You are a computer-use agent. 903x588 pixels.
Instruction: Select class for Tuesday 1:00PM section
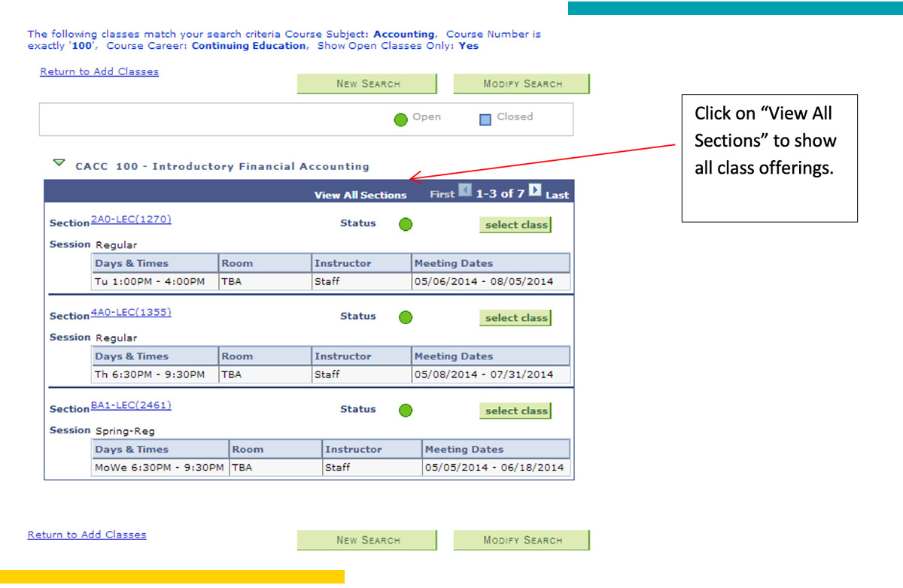[515, 225]
